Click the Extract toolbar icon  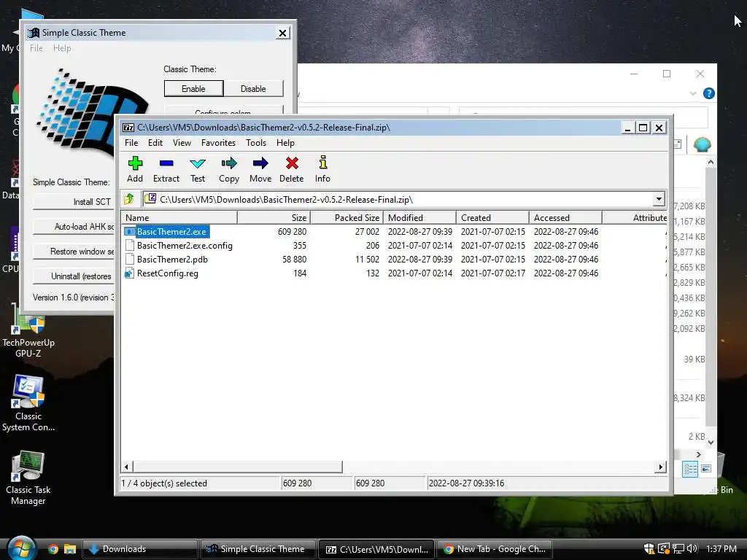tap(166, 169)
